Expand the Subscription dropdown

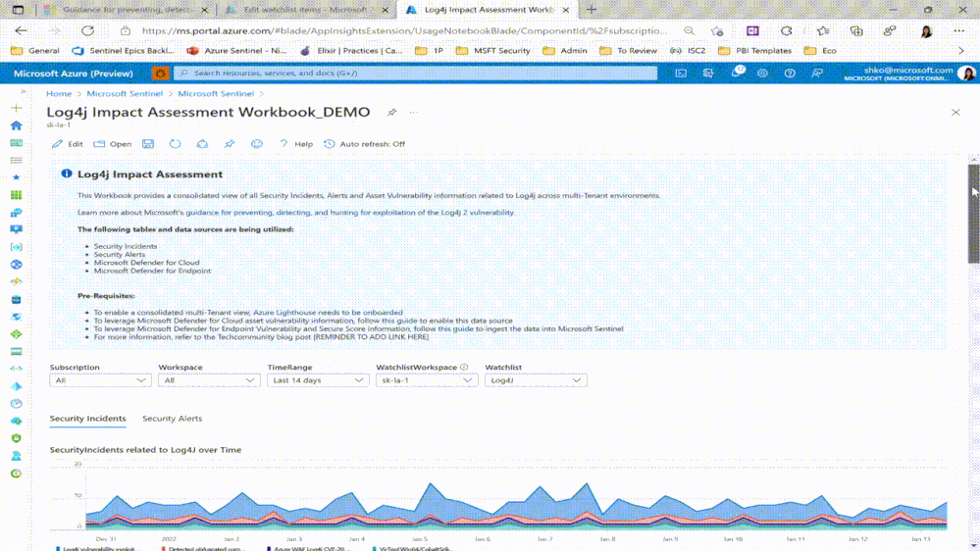pyautogui.click(x=100, y=379)
